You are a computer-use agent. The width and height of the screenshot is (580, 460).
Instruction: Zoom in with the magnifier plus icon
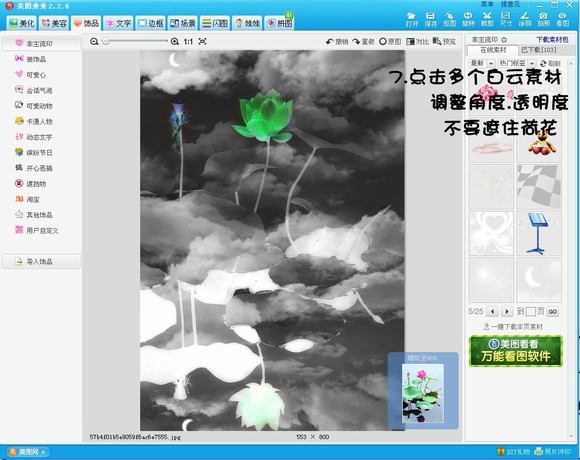point(175,41)
